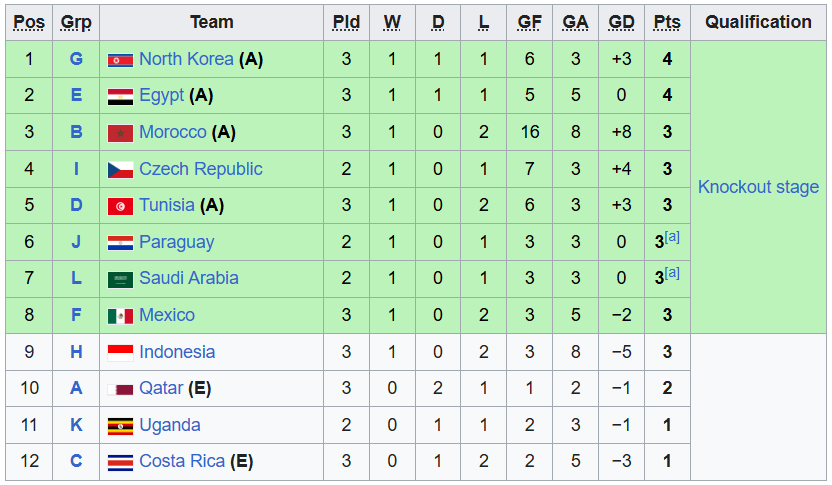
Task: Click the North Korea flag icon
Action: pos(120,60)
